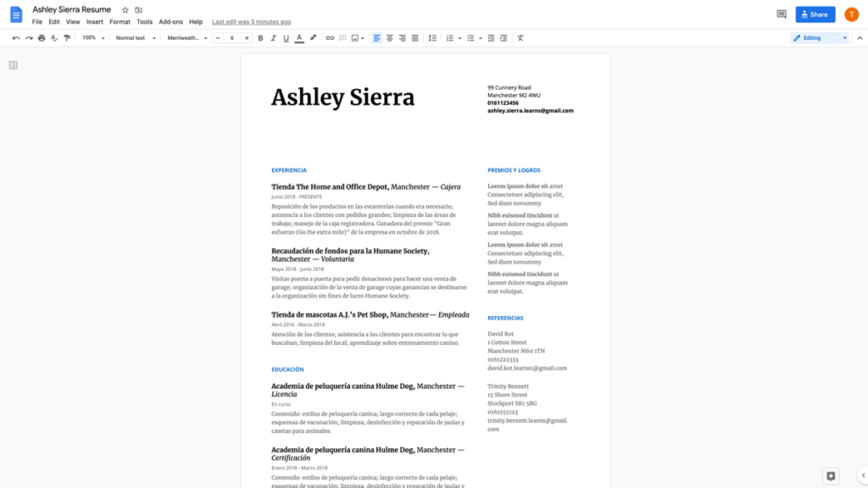Screen dimensions: 868x488
Task: Toggle Bold formatting
Action: point(260,38)
